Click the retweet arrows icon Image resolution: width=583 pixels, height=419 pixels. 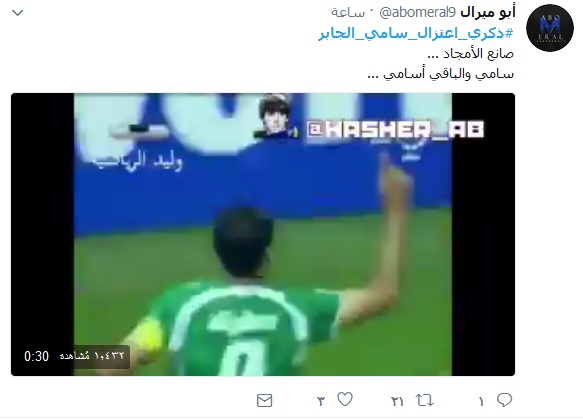(424, 400)
